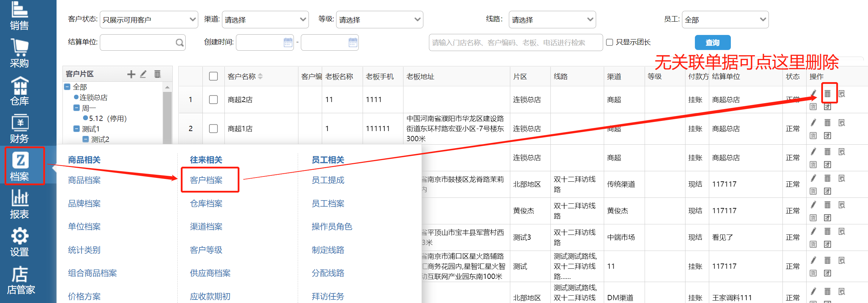Open the 仓库 warehouse module in sidebar
This screenshot has width=868, height=303.
tap(20, 91)
